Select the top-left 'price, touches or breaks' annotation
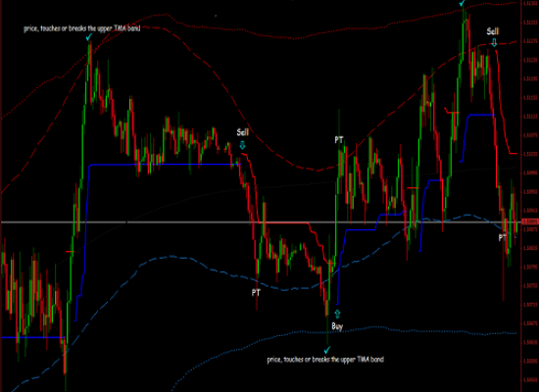This screenshot has width=539, height=392. [x=81, y=28]
